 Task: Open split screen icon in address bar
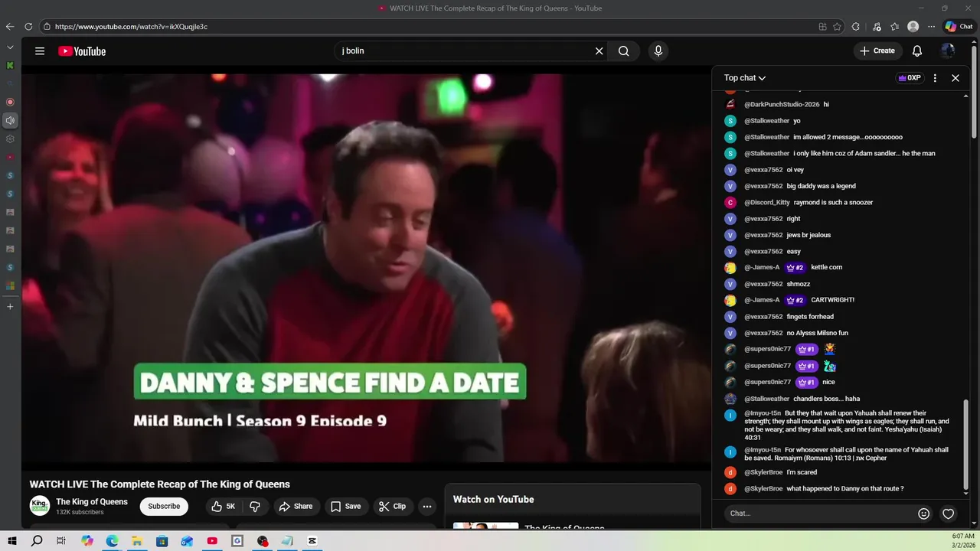point(823,27)
